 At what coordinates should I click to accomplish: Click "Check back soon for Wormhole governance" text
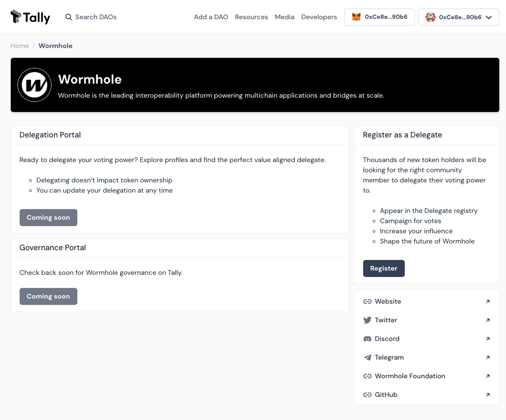[101, 273]
